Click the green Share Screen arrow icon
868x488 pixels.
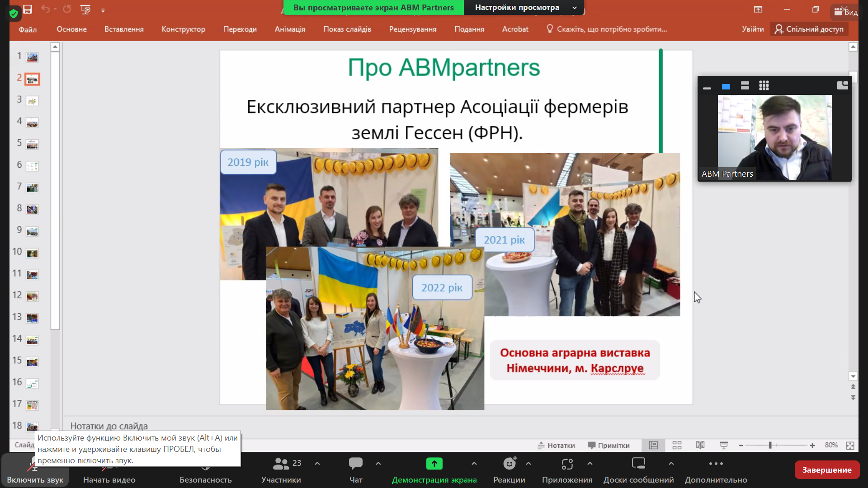434,464
